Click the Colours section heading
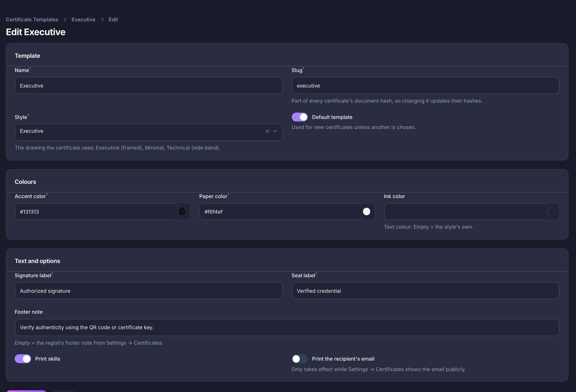576x392 pixels. [x=25, y=182]
